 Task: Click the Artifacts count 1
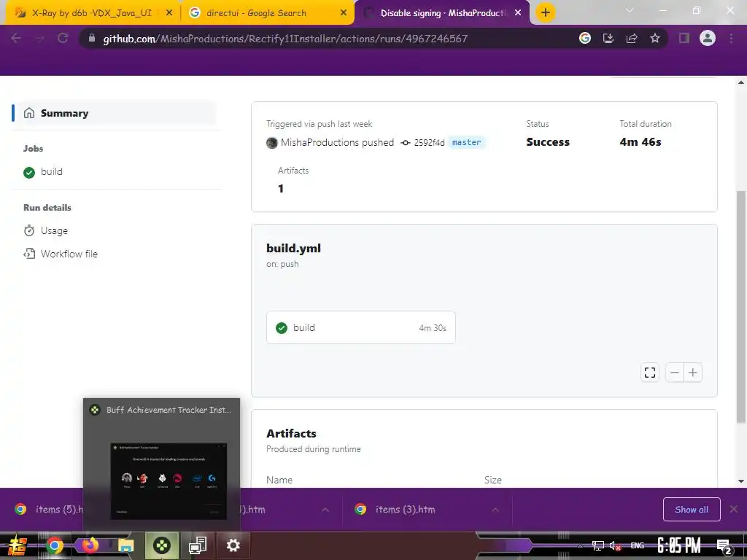tap(281, 189)
